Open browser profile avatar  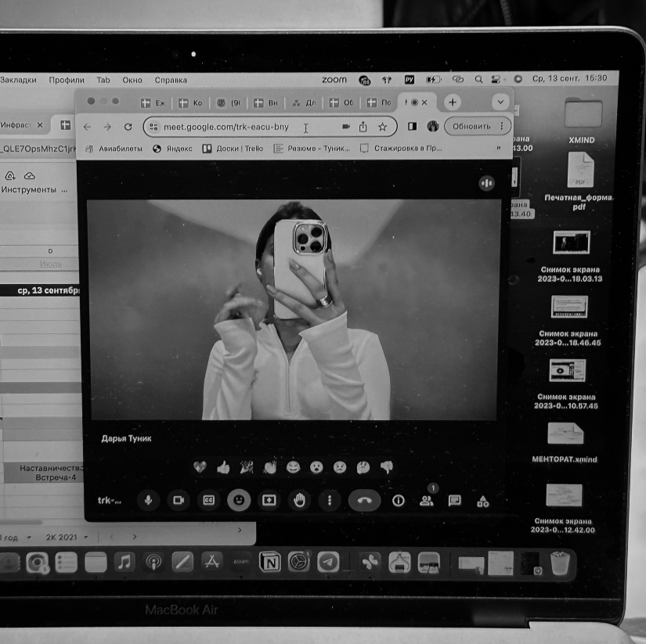[432, 126]
